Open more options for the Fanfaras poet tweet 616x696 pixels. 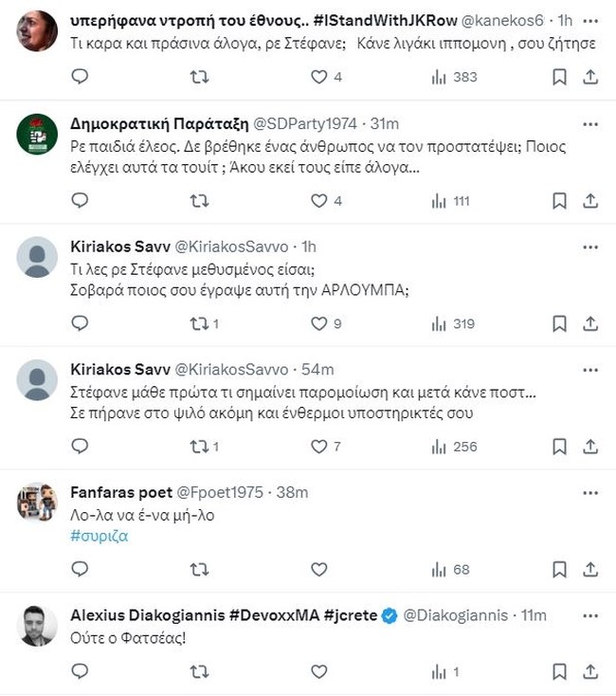pos(589,492)
